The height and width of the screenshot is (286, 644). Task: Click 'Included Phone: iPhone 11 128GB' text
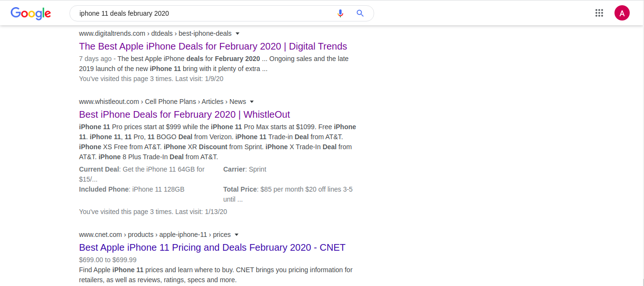click(x=131, y=189)
